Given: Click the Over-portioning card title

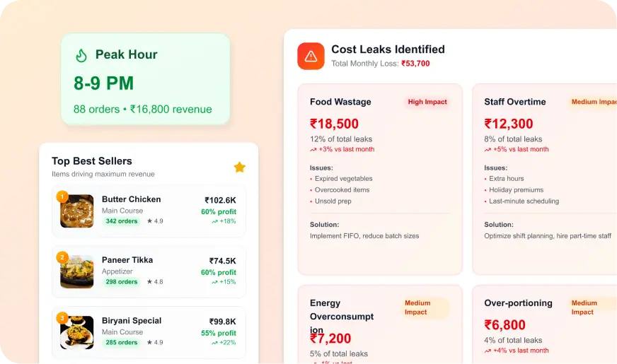Looking at the screenshot, I should point(518,303).
